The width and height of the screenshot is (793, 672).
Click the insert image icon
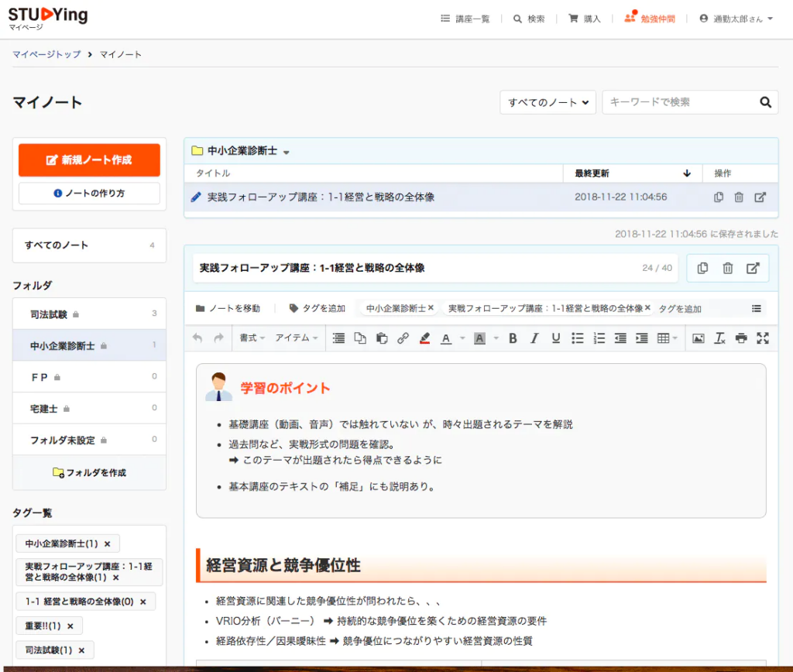coord(698,338)
